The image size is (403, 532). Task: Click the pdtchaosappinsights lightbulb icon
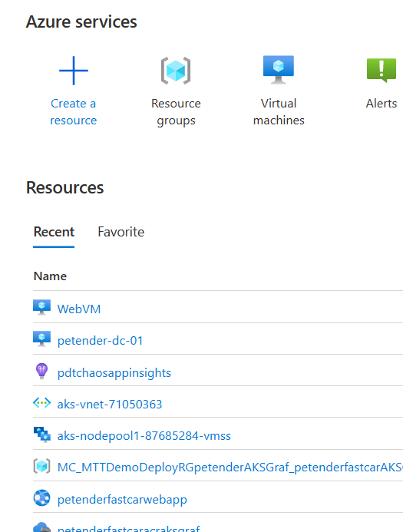tap(41, 372)
